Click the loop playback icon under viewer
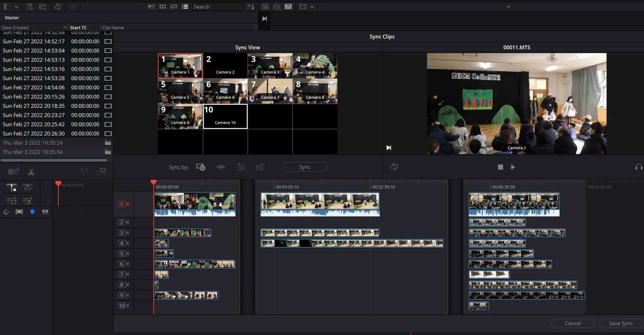Viewport: 644px width, 335px height. (x=394, y=167)
